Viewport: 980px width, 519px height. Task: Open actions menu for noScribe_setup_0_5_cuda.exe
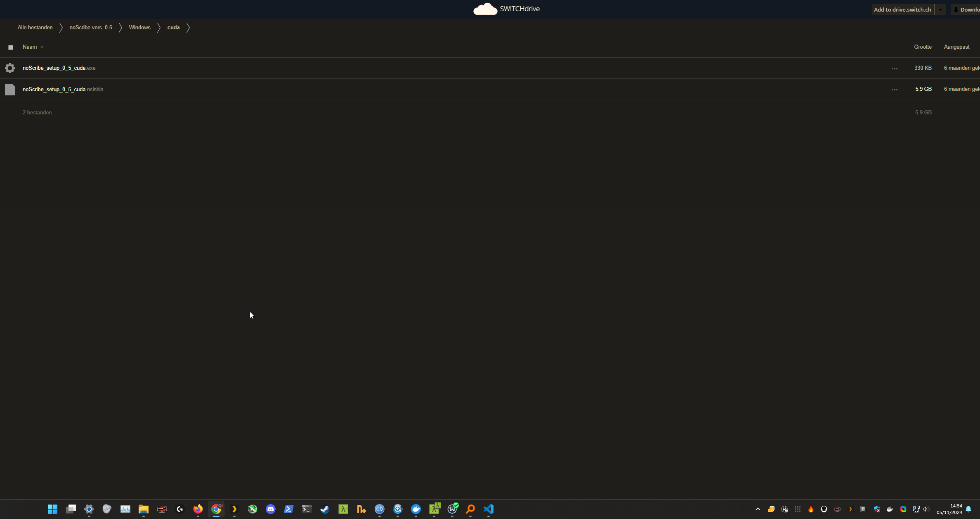[894, 68]
